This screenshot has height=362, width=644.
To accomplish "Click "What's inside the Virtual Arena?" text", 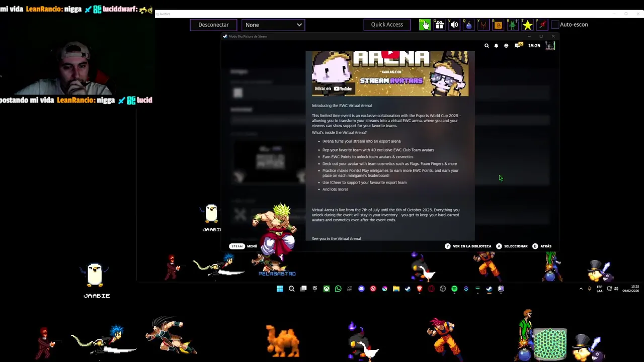I will coord(339,133).
